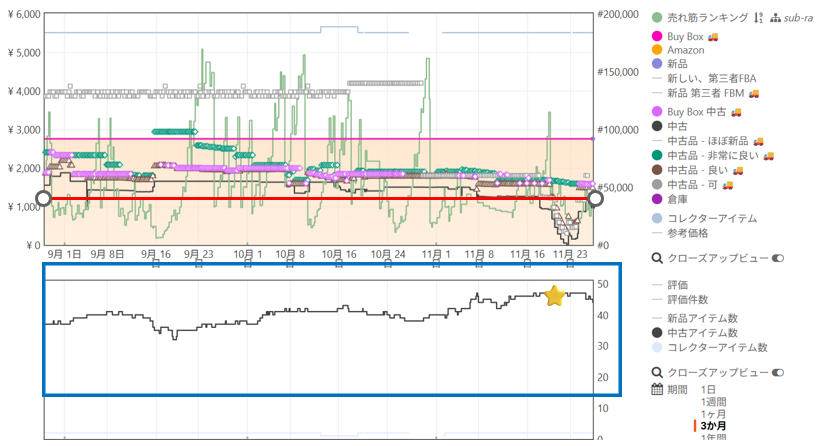835x446 pixels.
Task: Toggle the upper クローズアップビュー switch
Action: click(777, 258)
